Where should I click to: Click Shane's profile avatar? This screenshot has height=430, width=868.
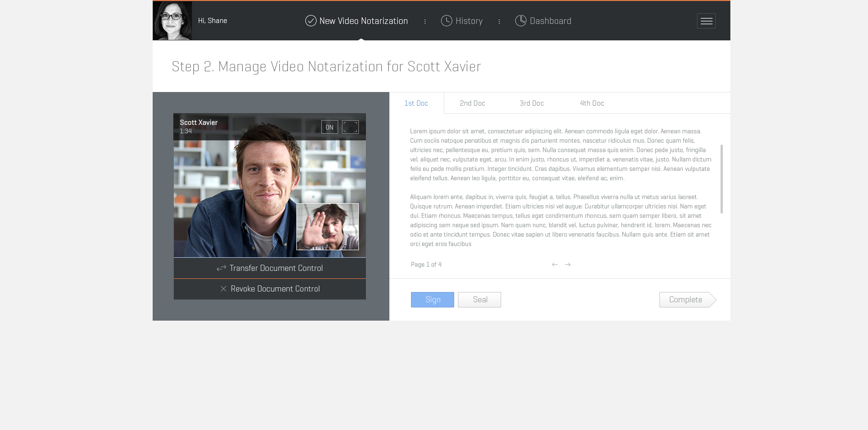(172, 21)
